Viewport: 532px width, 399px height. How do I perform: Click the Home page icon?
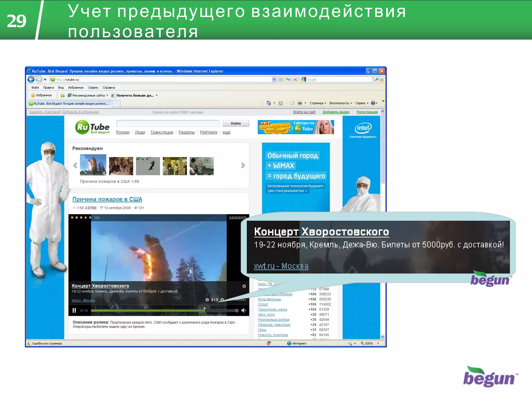point(269,103)
